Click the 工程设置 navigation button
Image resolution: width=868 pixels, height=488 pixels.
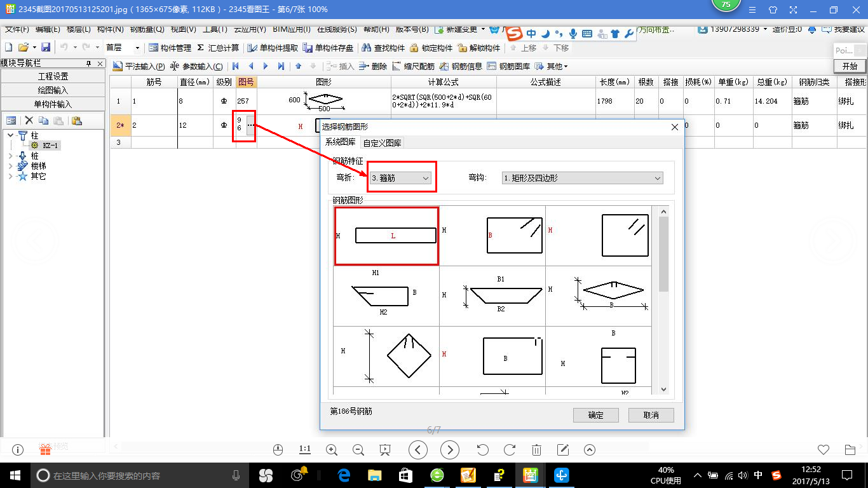[x=53, y=76]
